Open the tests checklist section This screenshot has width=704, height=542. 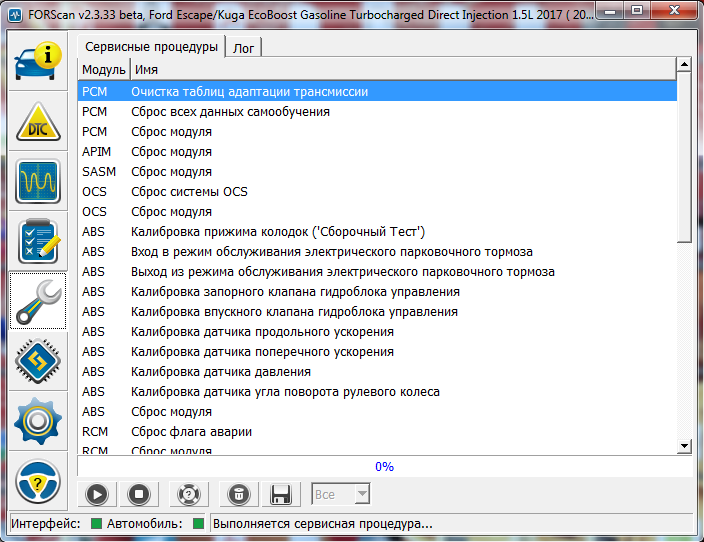tap(38, 241)
